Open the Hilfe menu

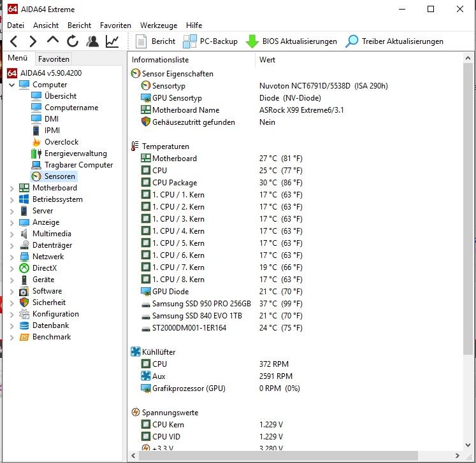pos(194,25)
